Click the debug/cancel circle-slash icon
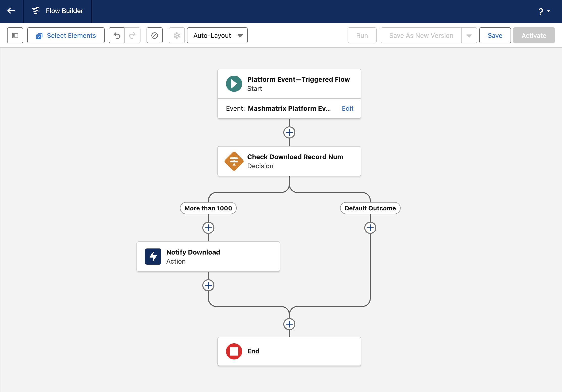562x392 pixels. coord(154,36)
